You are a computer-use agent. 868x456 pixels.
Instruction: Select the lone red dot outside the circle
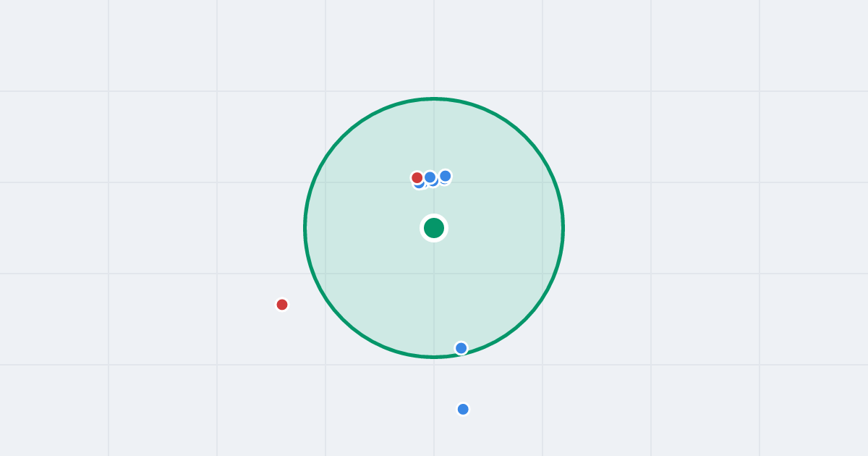[282, 305]
